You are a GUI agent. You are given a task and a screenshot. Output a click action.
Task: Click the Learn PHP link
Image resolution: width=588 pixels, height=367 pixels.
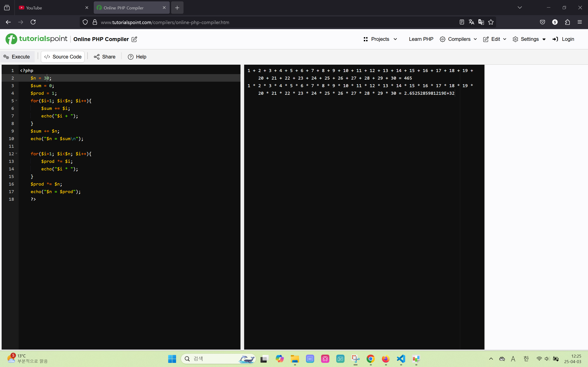coord(421,39)
